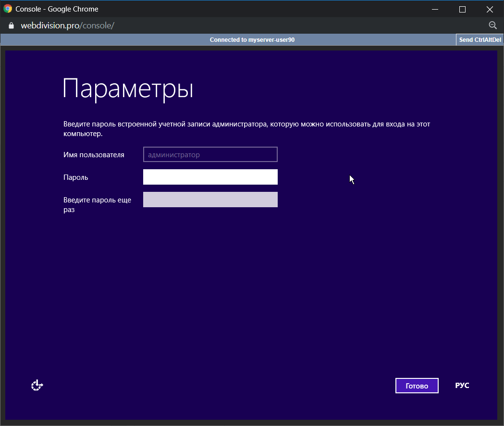Maximize the Console Chrome window
Image resolution: width=504 pixels, height=426 pixels.
pos(462,9)
